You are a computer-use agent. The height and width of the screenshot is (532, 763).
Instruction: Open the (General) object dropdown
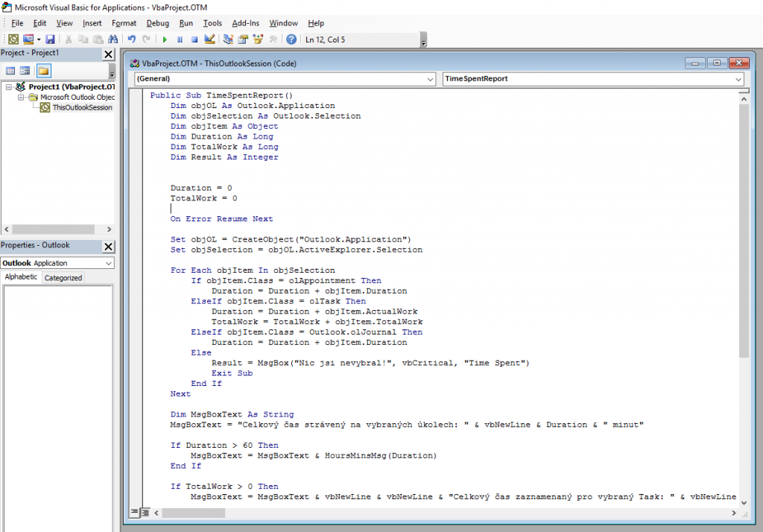tap(285, 79)
